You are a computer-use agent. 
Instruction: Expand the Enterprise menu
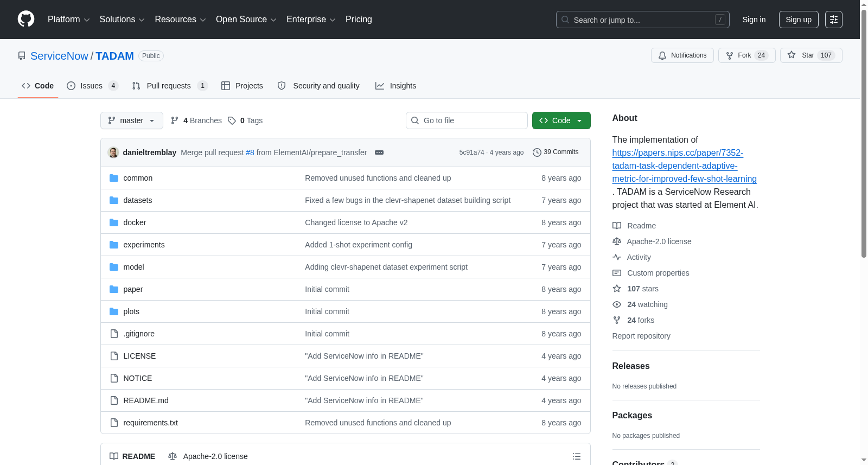click(311, 20)
